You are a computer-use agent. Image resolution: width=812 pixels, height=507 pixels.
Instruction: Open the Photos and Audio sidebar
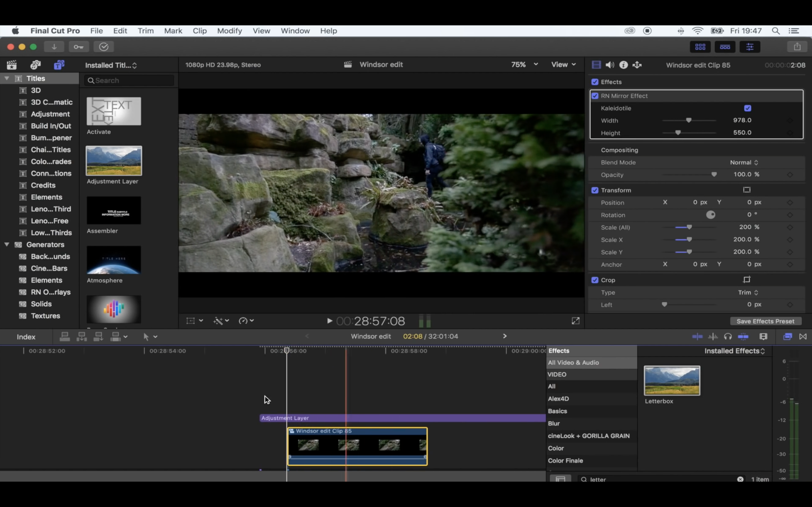(35, 65)
